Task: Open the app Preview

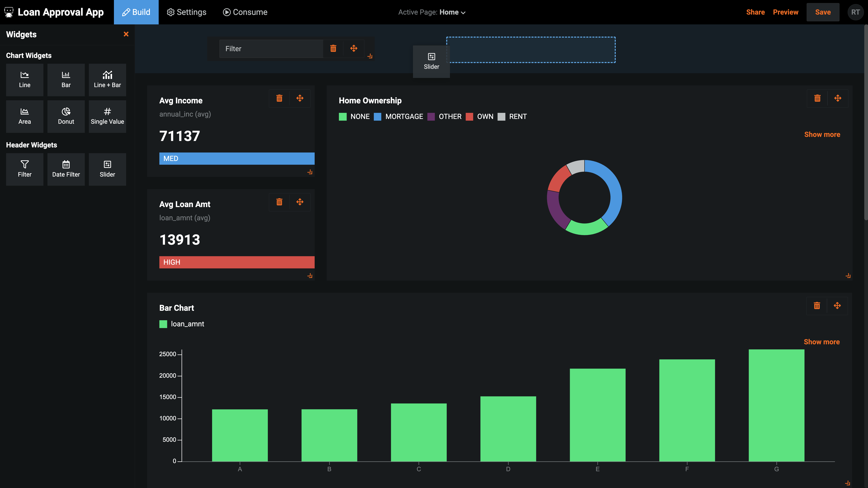Action: pyautogui.click(x=785, y=12)
